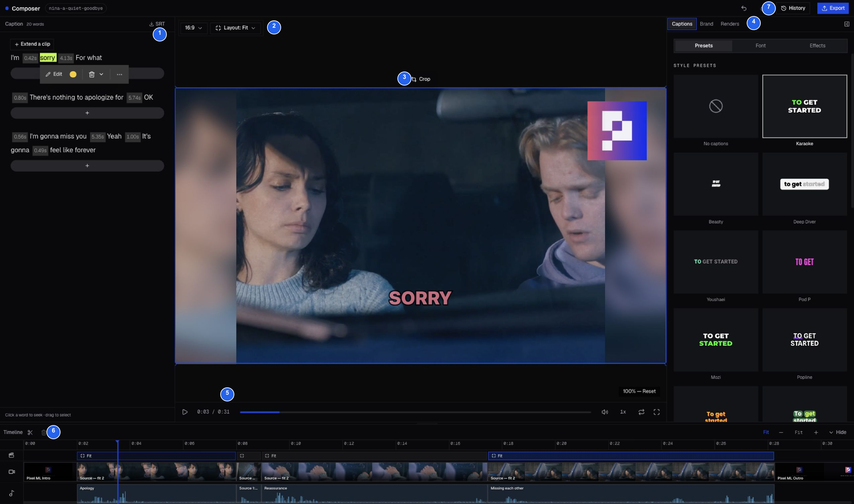Choose the Pod P caption preset

(805, 262)
